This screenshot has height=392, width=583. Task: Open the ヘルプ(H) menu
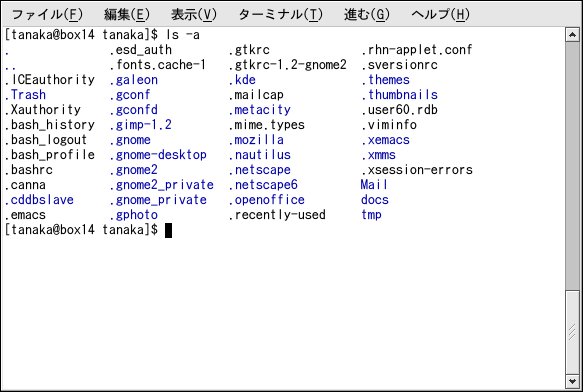(x=441, y=15)
